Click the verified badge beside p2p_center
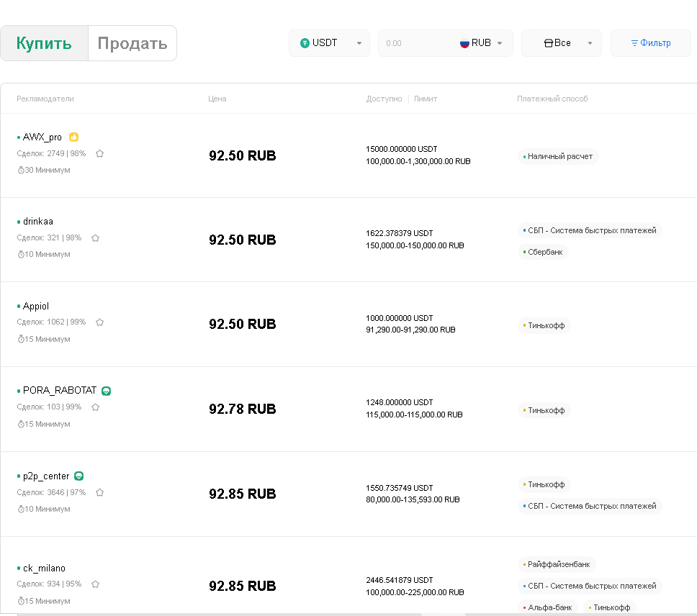 coord(79,476)
